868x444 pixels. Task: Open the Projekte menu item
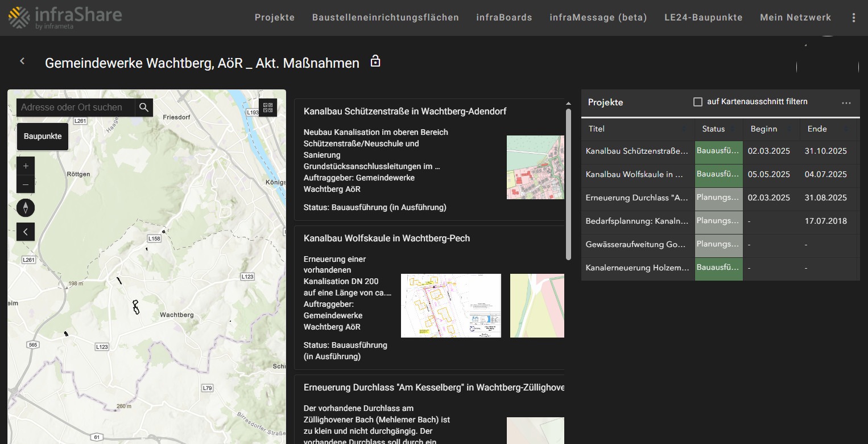click(x=274, y=18)
